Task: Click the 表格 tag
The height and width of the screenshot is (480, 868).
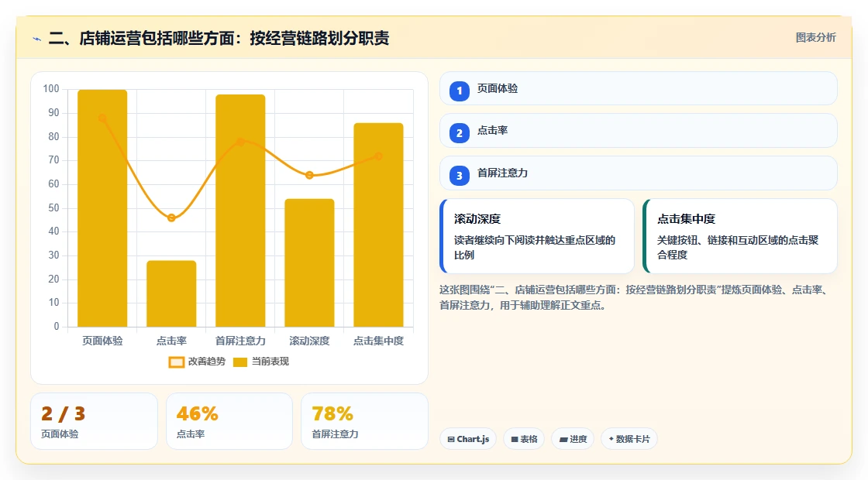Action: 524,439
